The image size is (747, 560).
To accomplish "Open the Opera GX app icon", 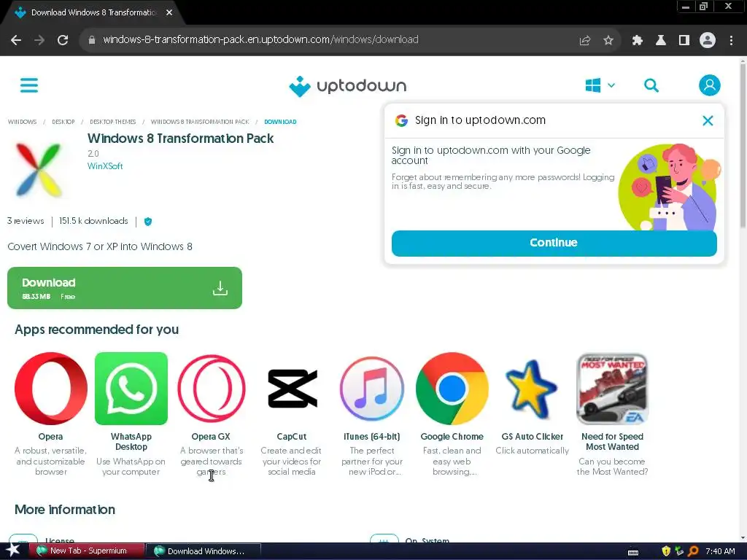I will point(211,388).
